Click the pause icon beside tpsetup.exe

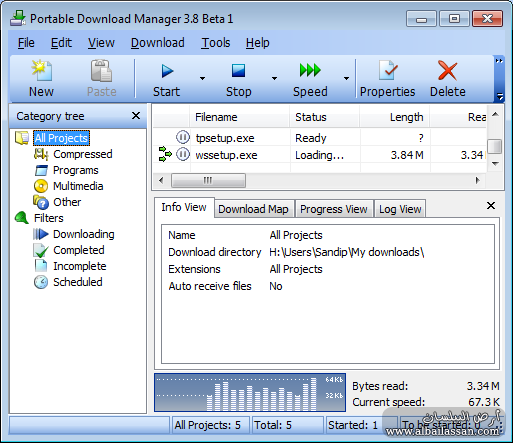pos(183,137)
